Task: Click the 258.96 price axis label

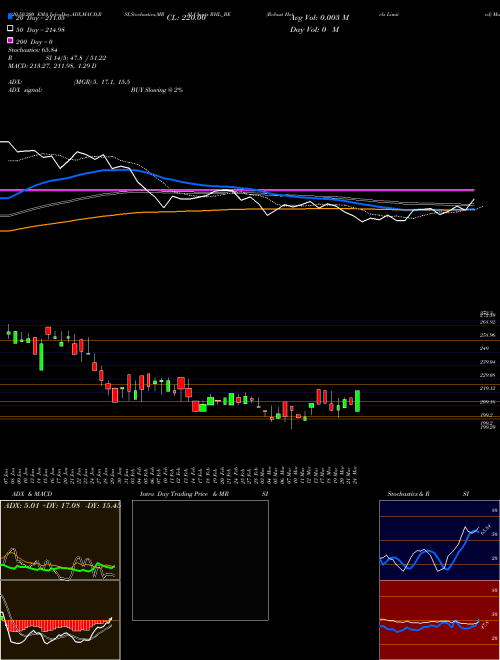Action: tap(487, 335)
